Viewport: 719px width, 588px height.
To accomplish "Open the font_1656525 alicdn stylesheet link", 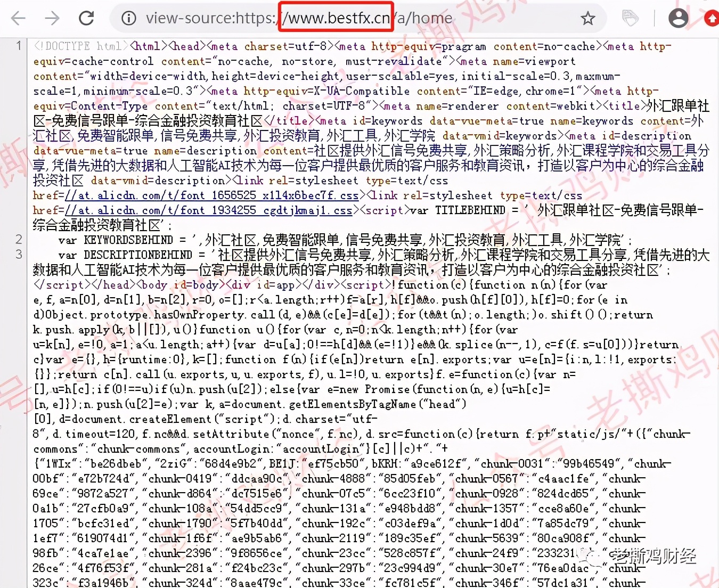I will 211,195.
